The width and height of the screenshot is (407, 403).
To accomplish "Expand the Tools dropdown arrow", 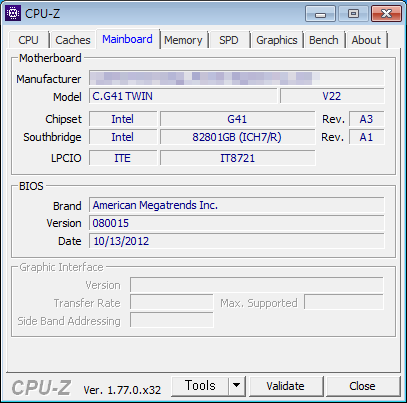I will tap(237, 386).
